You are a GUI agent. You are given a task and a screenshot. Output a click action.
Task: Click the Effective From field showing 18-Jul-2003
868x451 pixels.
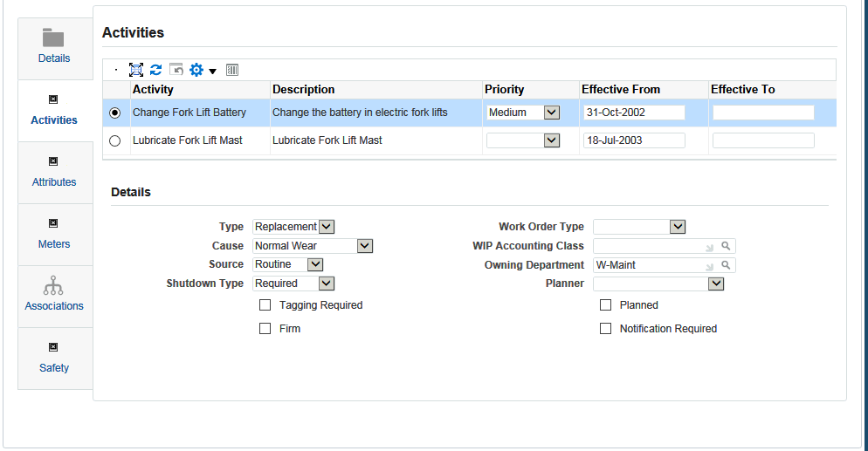pyautogui.click(x=634, y=140)
